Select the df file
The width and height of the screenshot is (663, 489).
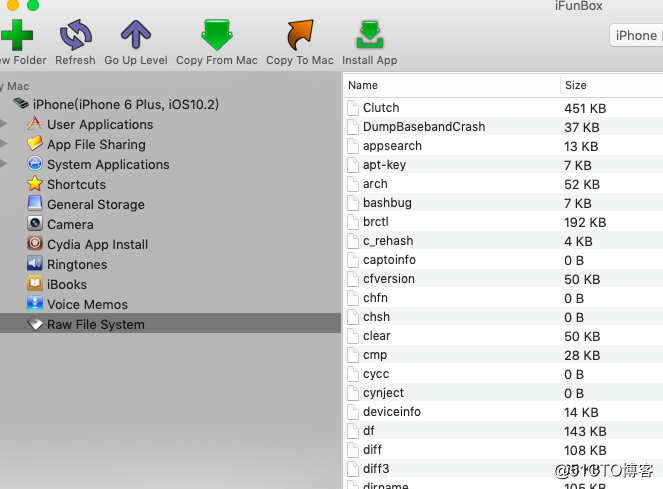368,431
